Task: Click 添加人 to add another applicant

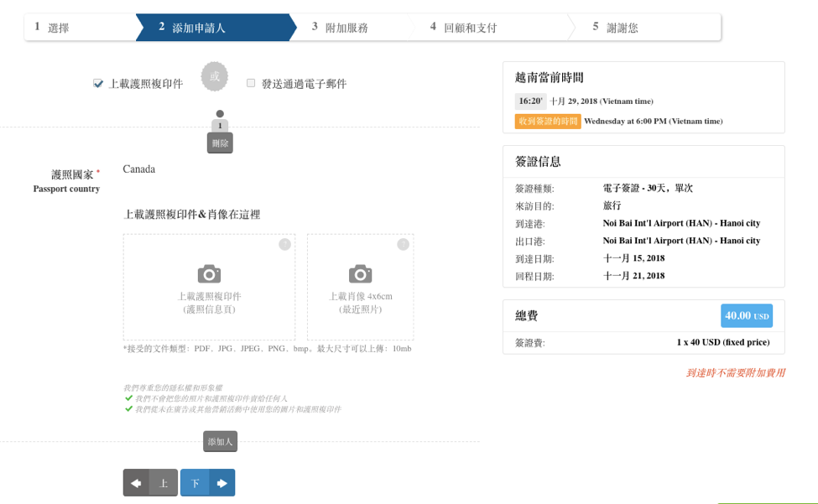Action: 220,441
